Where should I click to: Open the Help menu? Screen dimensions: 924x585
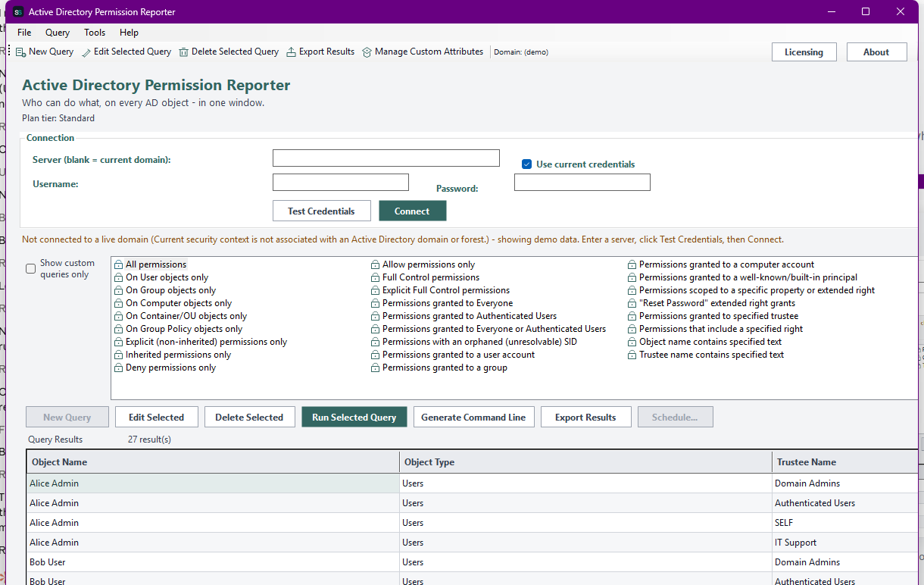pyautogui.click(x=130, y=33)
